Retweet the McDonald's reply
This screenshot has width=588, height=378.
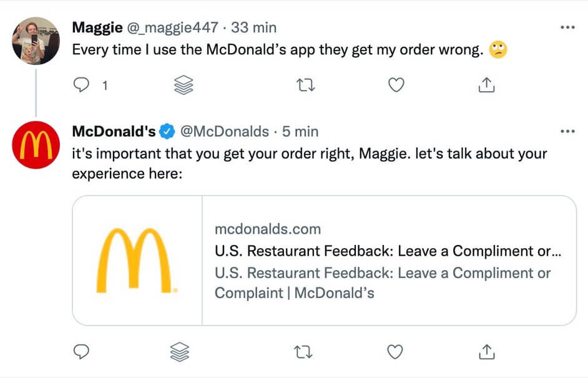[303, 352]
